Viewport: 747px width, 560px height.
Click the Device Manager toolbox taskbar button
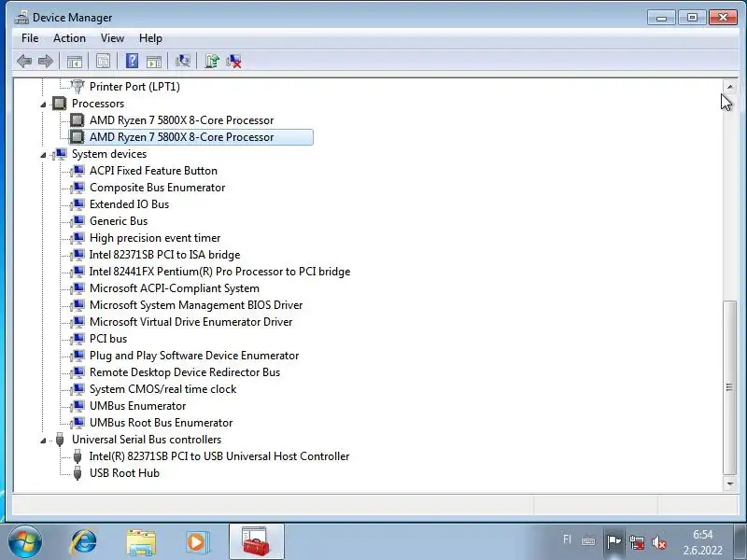click(x=256, y=541)
